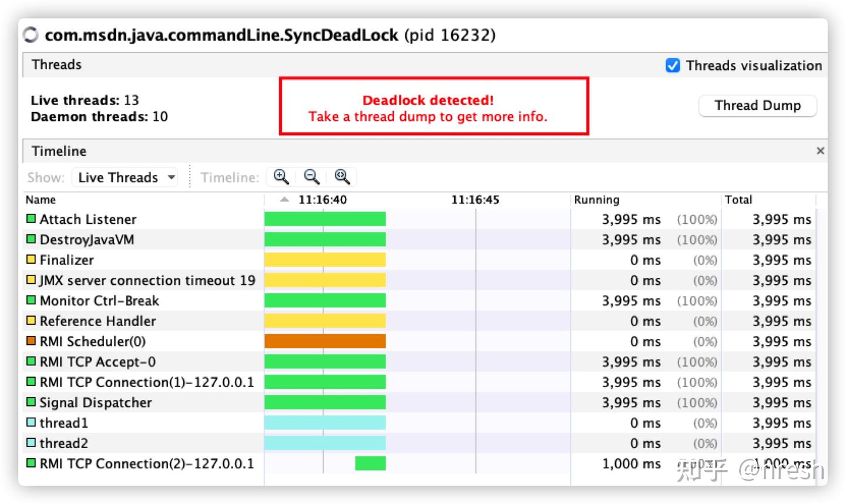846x504 pixels.
Task: Click the cyan state icon beside thread1
Action: (x=31, y=422)
